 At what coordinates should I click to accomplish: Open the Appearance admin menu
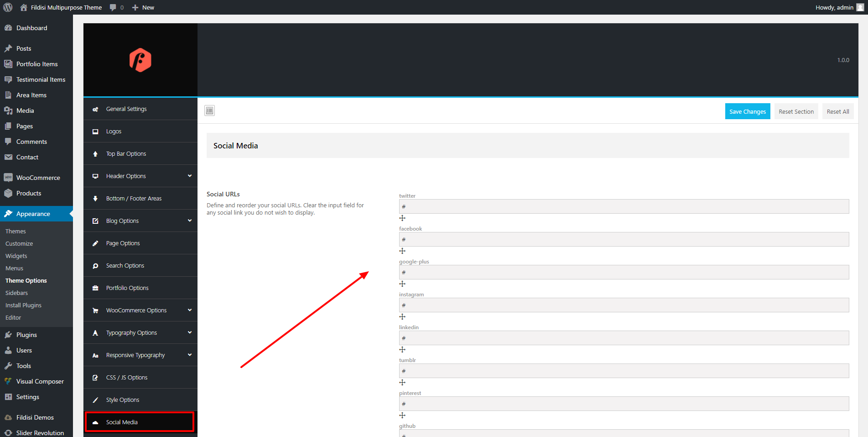coord(36,214)
